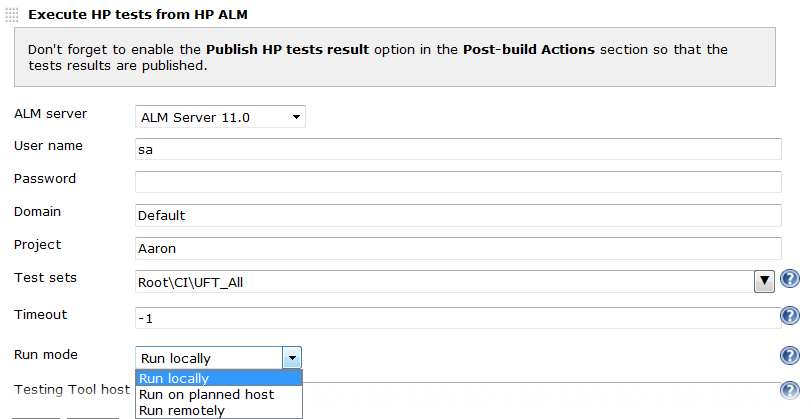Image resolution: width=811 pixels, height=419 pixels.
Task: Pick Run remotely from the list
Action: (x=218, y=410)
